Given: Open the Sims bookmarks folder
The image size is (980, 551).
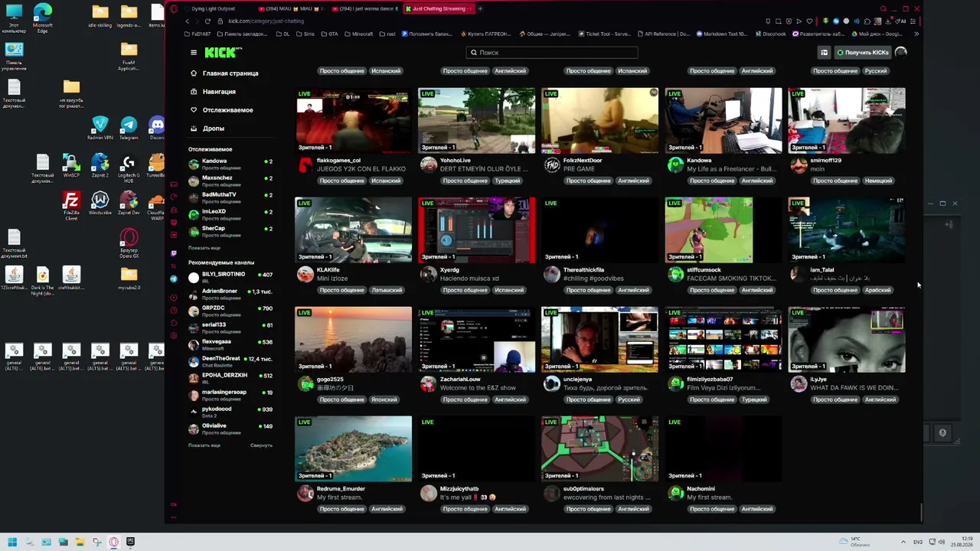Looking at the screenshot, I should (x=305, y=34).
